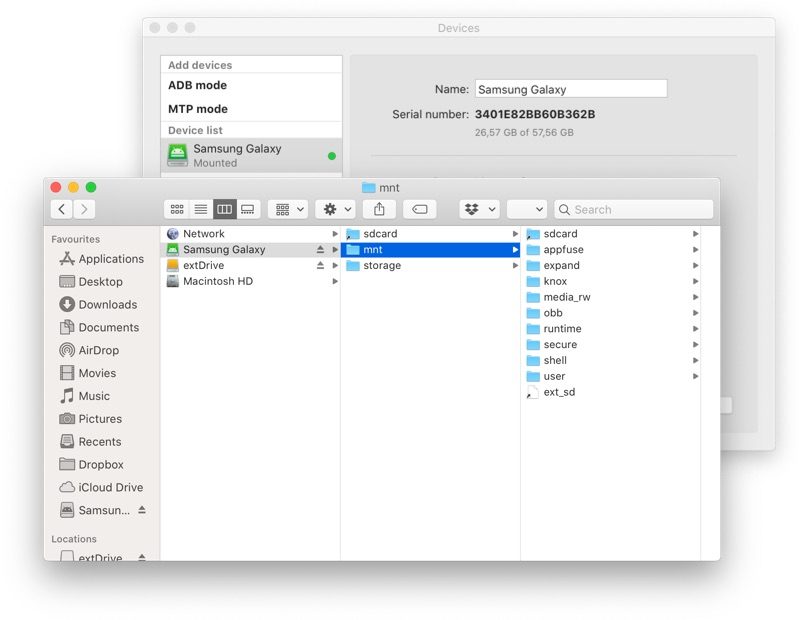
Task: Go forward in Finder
Action: coord(84,209)
